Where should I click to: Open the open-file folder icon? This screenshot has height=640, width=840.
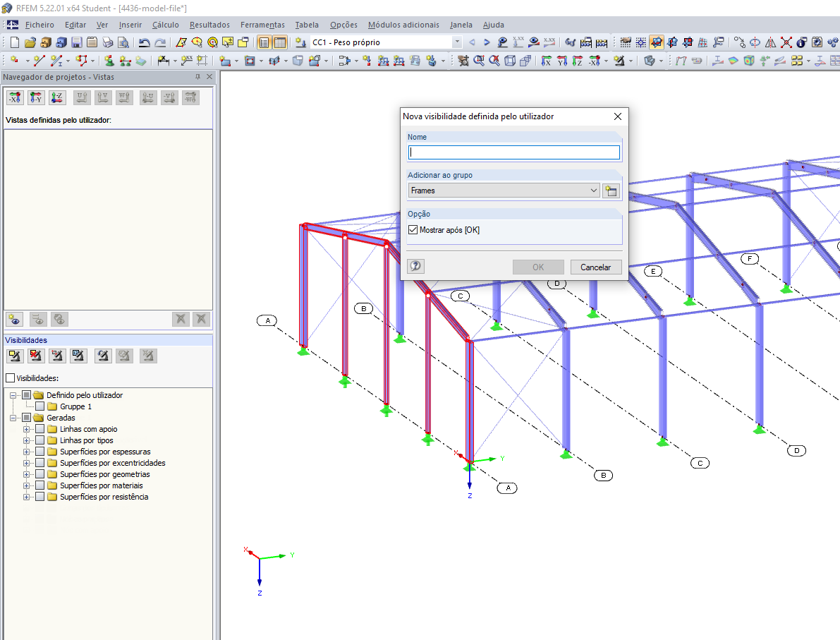pos(30,42)
